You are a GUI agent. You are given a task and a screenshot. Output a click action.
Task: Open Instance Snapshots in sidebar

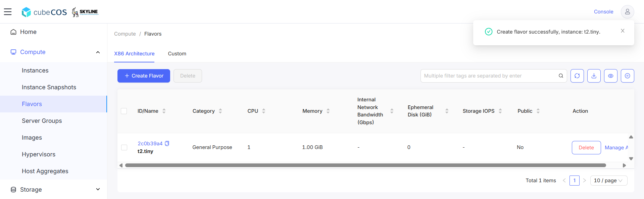point(49,87)
